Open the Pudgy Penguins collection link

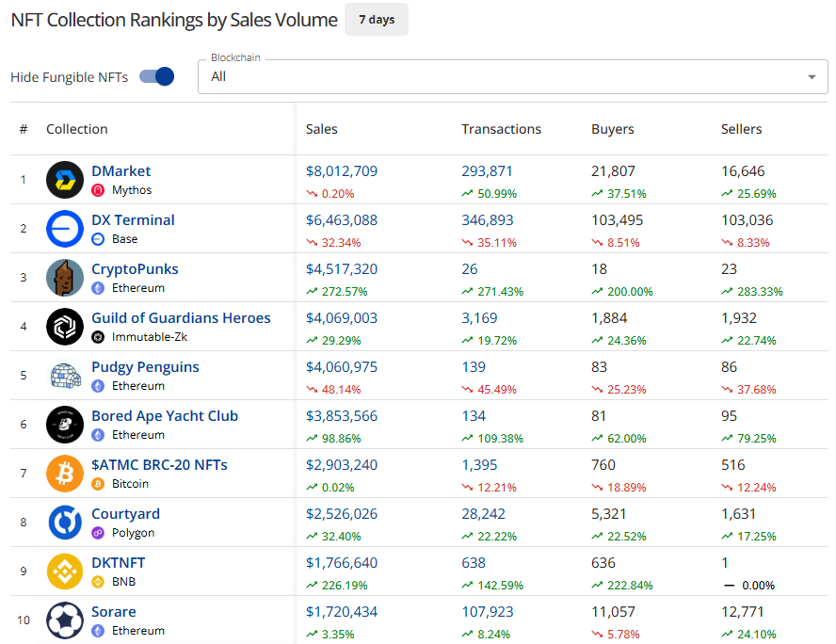pyautogui.click(x=145, y=367)
